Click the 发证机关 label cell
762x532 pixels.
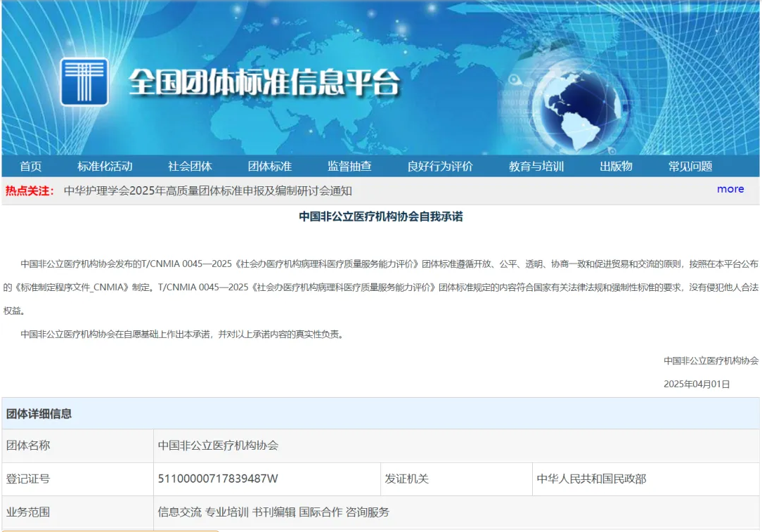coord(456,479)
